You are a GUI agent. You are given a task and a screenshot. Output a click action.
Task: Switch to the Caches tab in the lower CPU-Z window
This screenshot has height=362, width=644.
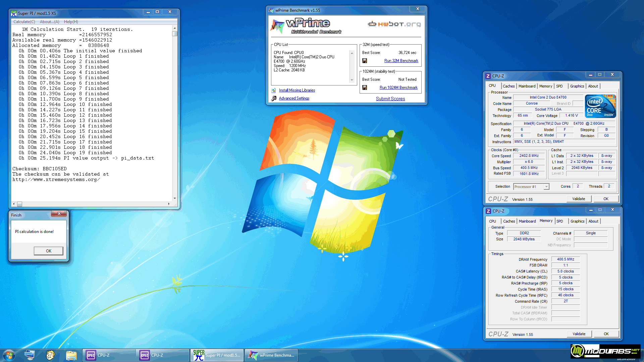509,221
